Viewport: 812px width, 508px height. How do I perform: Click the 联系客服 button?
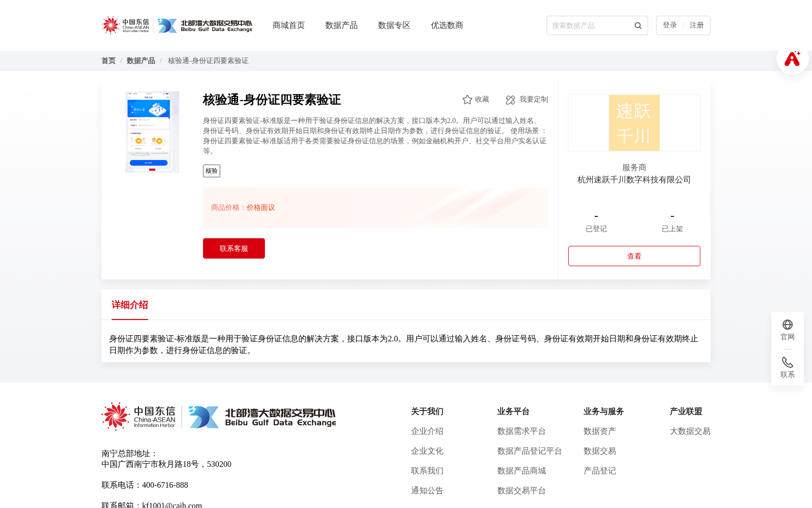tap(234, 248)
